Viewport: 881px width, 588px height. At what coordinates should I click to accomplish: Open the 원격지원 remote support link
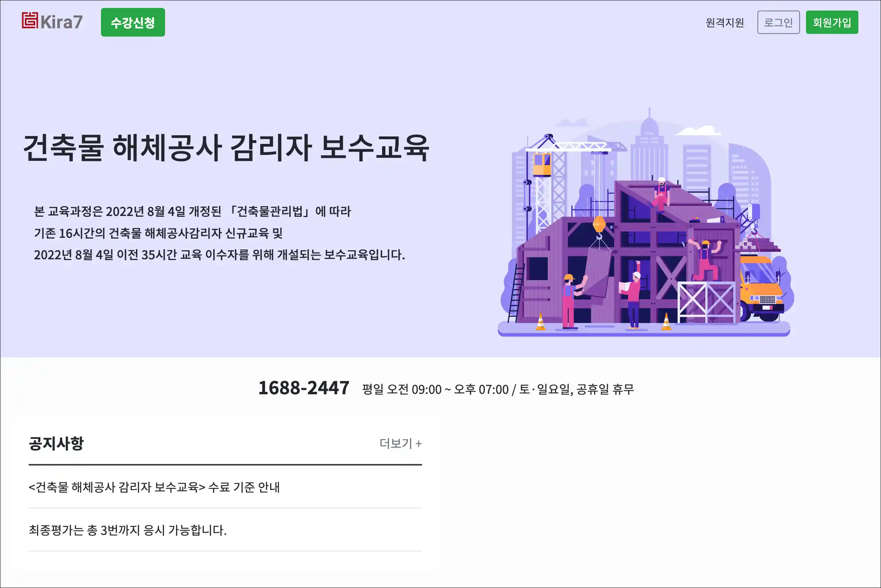725,23
